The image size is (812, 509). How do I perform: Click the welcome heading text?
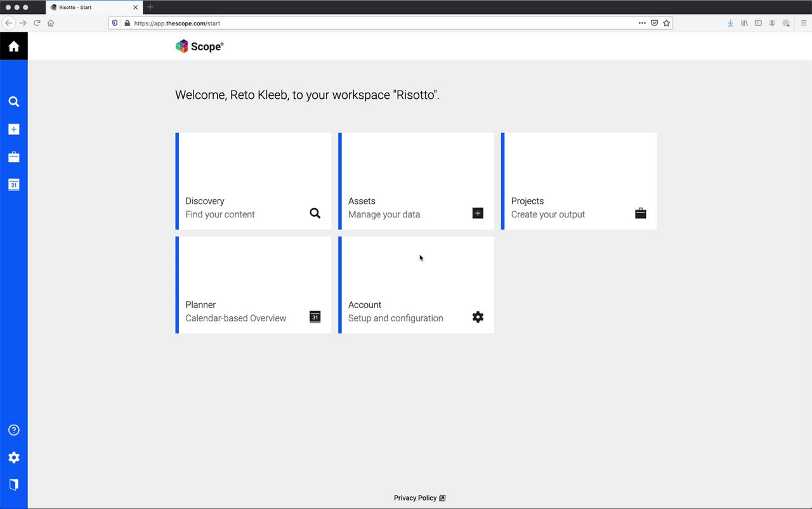pyautogui.click(x=307, y=95)
